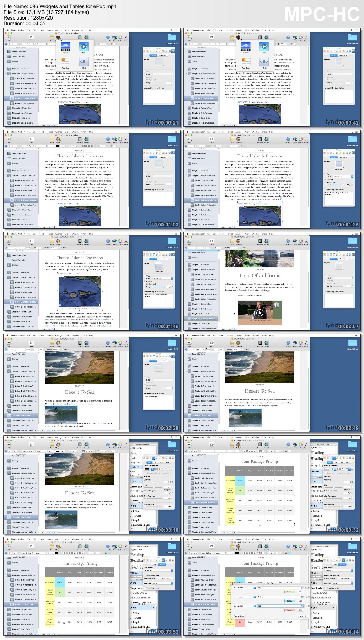Collapse Chapter 2 disclosure triangle in the 00:02:07 sidebar
The width and height of the screenshot is (364, 640).
pyautogui.click(x=186, y=269)
